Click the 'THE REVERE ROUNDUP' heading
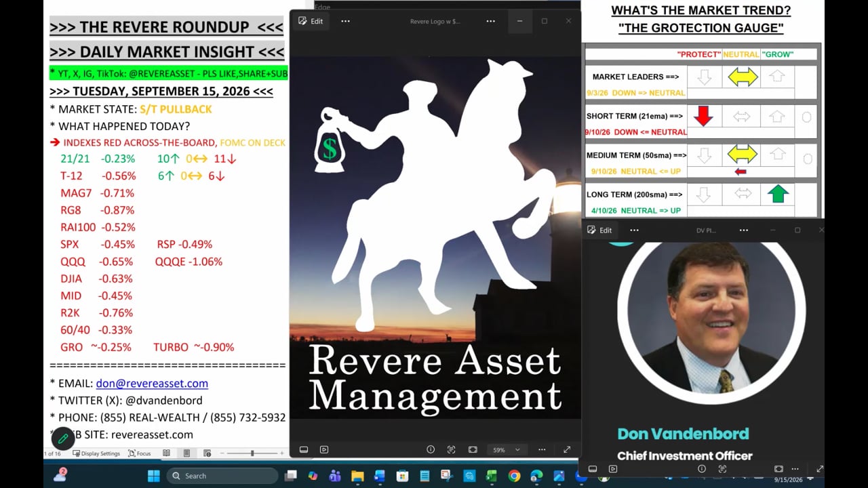 [167, 27]
